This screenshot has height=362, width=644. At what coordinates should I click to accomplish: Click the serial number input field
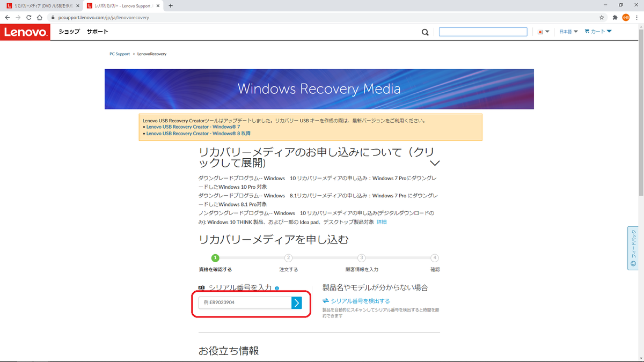click(x=245, y=302)
